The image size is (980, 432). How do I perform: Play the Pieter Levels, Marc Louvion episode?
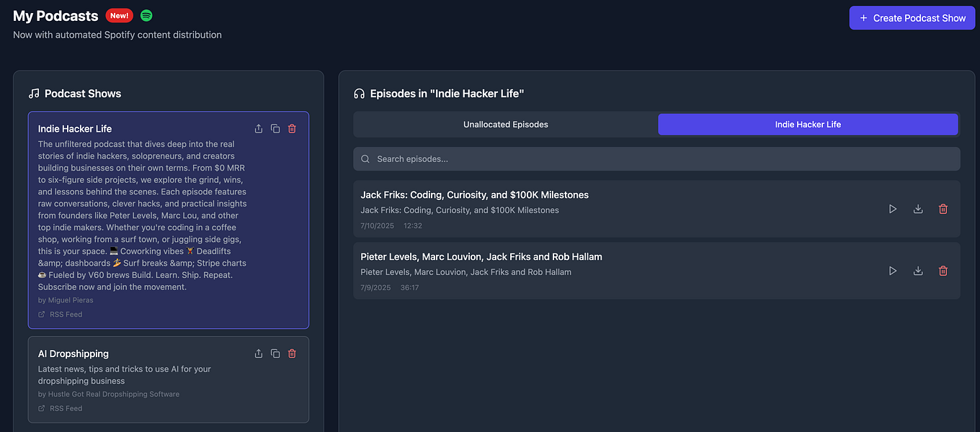coord(893,271)
